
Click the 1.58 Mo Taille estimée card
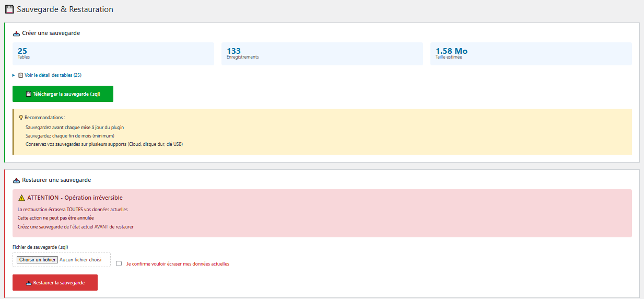point(531,54)
